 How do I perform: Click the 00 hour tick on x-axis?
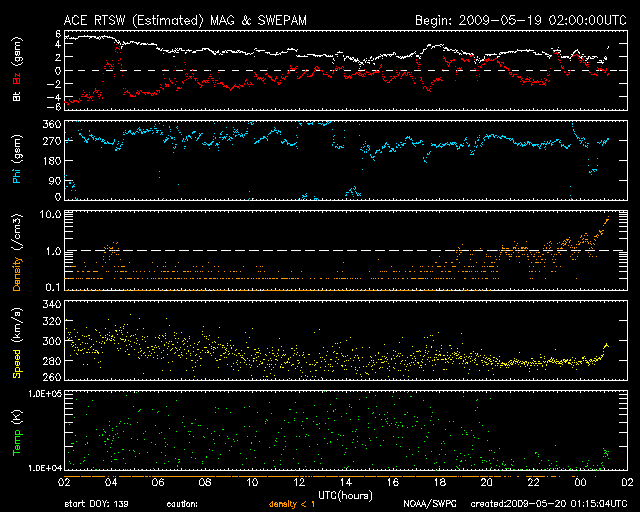(x=578, y=481)
